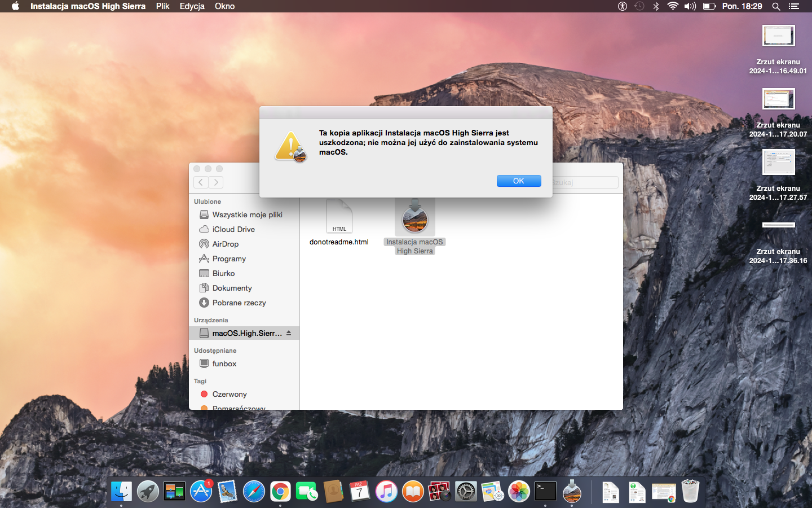Eject the macOS.High.Sierra volume

click(x=289, y=333)
